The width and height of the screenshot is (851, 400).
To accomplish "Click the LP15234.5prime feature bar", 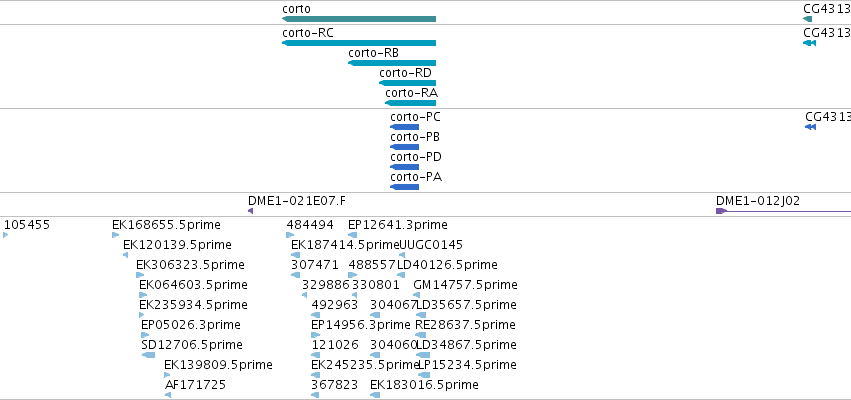I will tap(424, 375).
